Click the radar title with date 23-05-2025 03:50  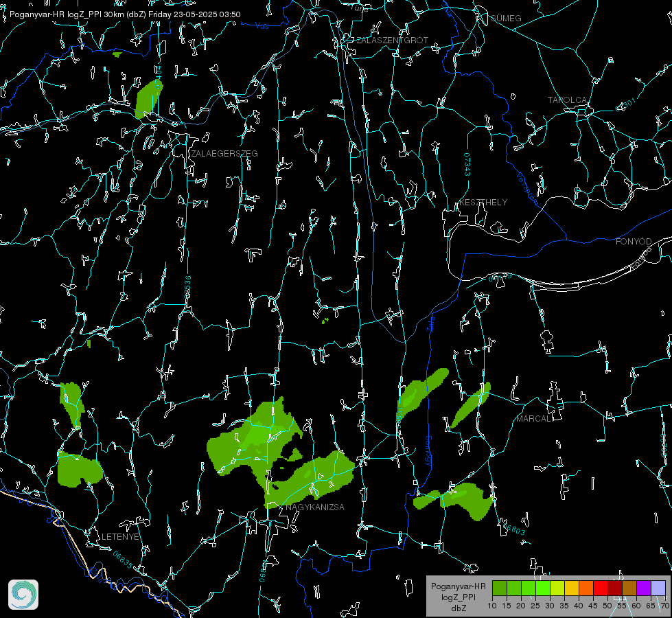pyautogui.click(x=125, y=14)
